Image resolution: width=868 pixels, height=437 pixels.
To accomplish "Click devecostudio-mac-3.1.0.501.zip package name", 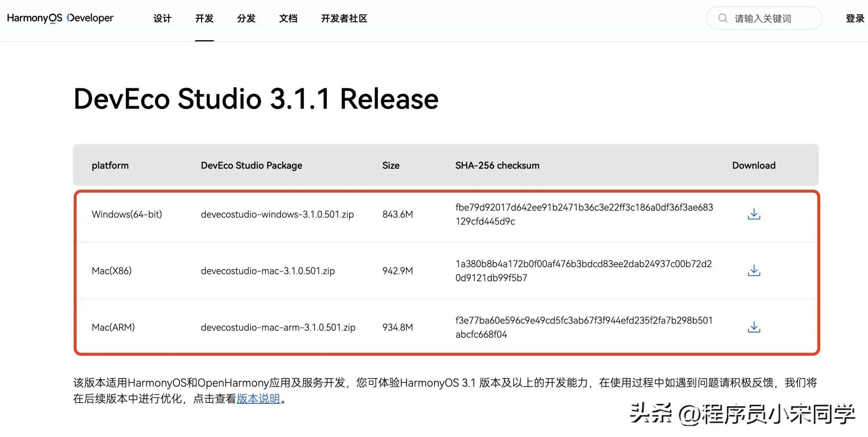I will (x=268, y=271).
